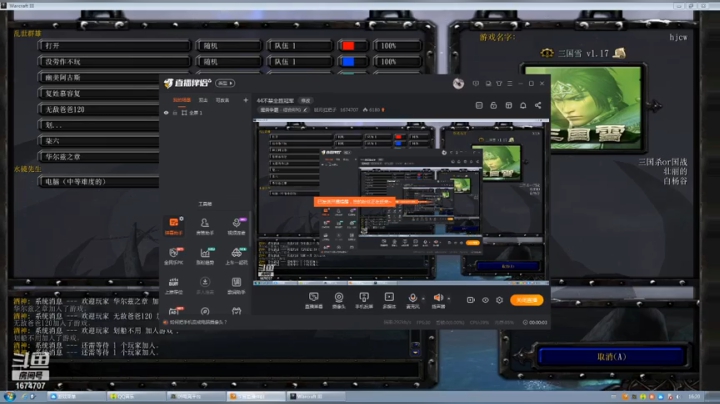
Task: Open the feedback icon in companion title bar
Action: (x=488, y=84)
